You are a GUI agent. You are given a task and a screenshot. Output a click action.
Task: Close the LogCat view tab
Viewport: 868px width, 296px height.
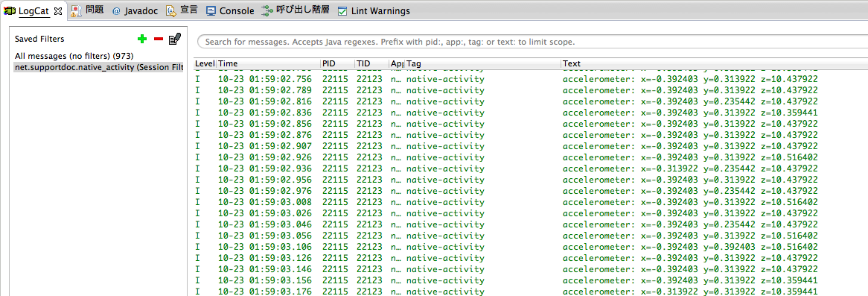(x=58, y=10)
